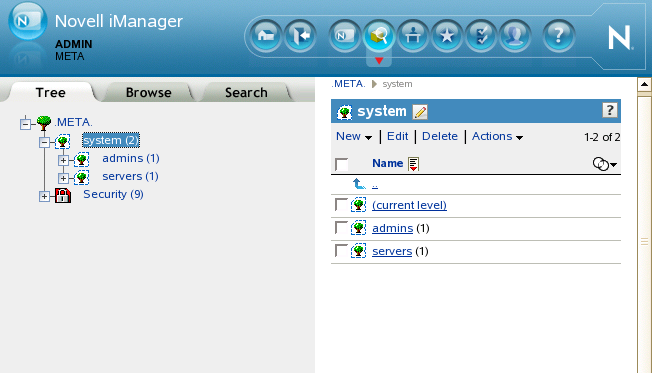This screenshot has width=652, height=373.
Task: Open the servers link in list
Action: (x=392, y=251)
